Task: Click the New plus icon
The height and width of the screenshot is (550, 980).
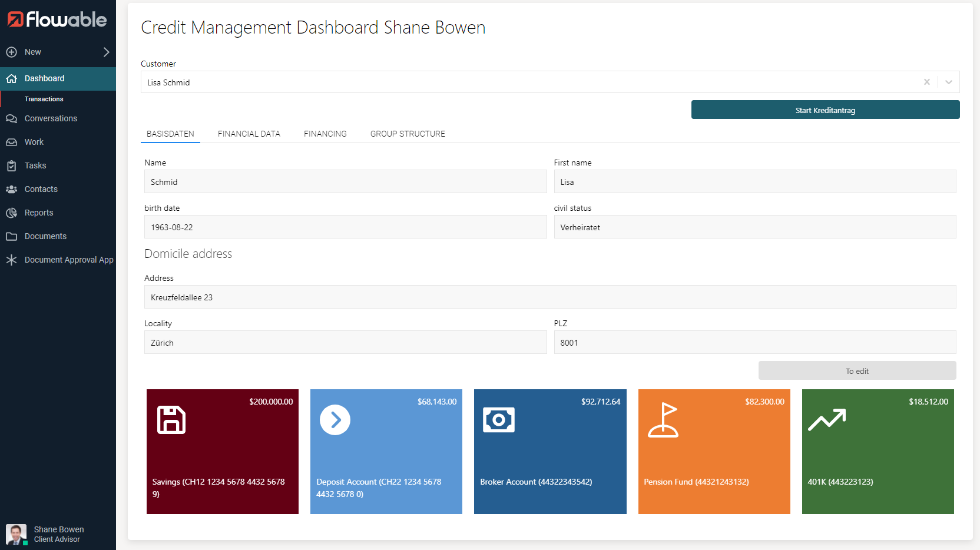Action: 11,52
